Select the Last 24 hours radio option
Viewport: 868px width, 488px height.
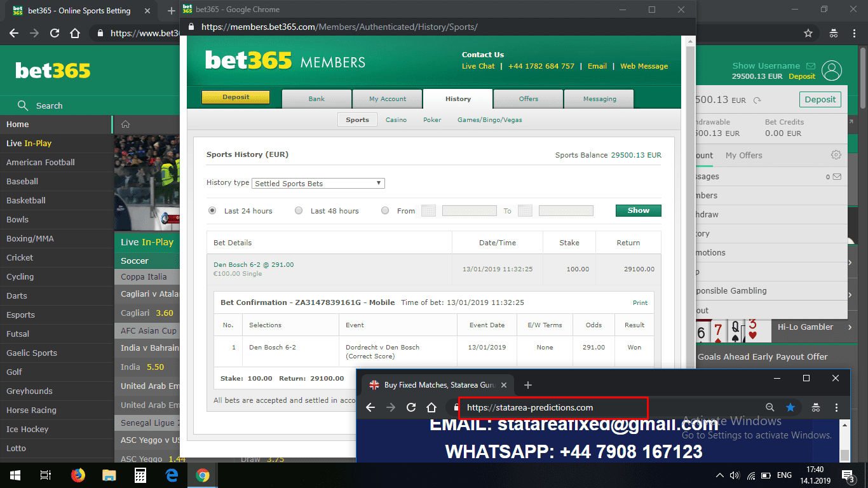(212, 210)
